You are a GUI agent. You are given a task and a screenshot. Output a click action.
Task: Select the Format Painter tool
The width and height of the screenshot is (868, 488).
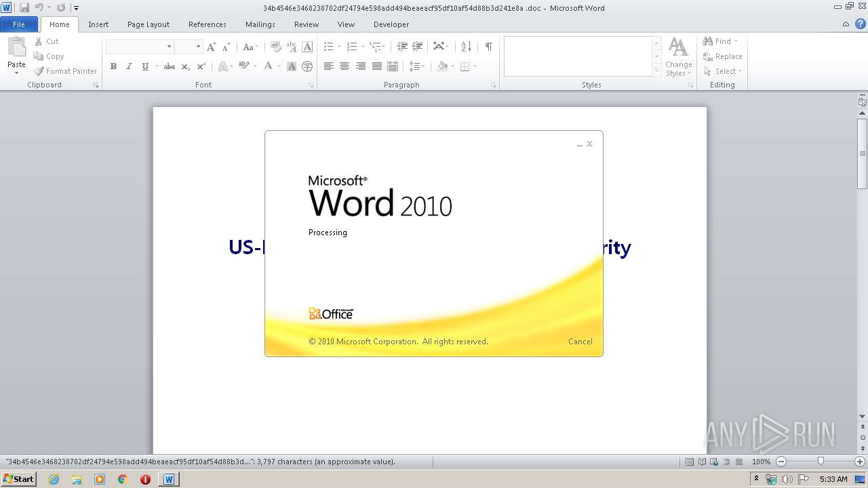pos(66,71)
